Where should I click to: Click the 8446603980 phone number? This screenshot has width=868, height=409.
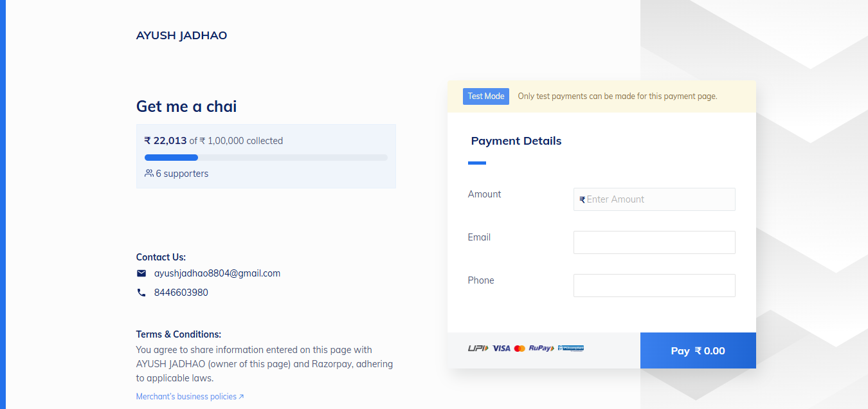(181, 293)
